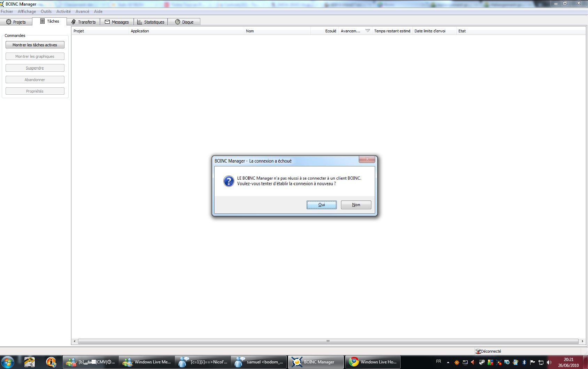
Task: Click the Messages tab envelope icon
Action: (107, 22)
